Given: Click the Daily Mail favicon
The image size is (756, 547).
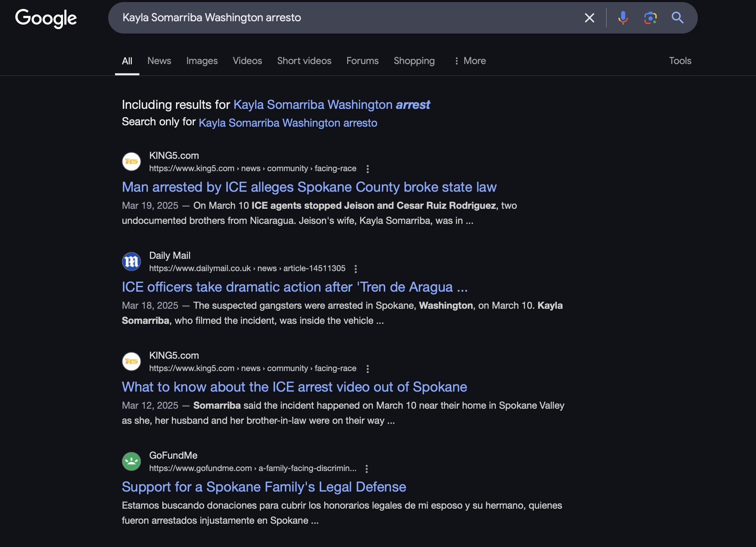Looking at the screenshot, I should point(131,262).
